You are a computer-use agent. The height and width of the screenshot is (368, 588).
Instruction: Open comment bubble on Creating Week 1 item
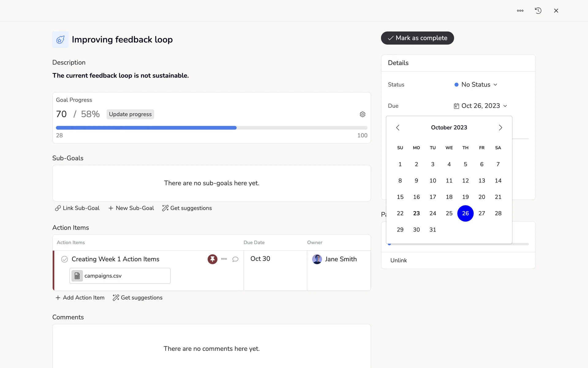click(235, 259)
